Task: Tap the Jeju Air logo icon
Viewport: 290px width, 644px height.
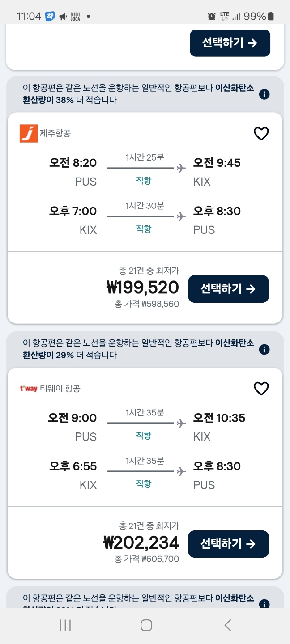Action: tap(29, 133)
